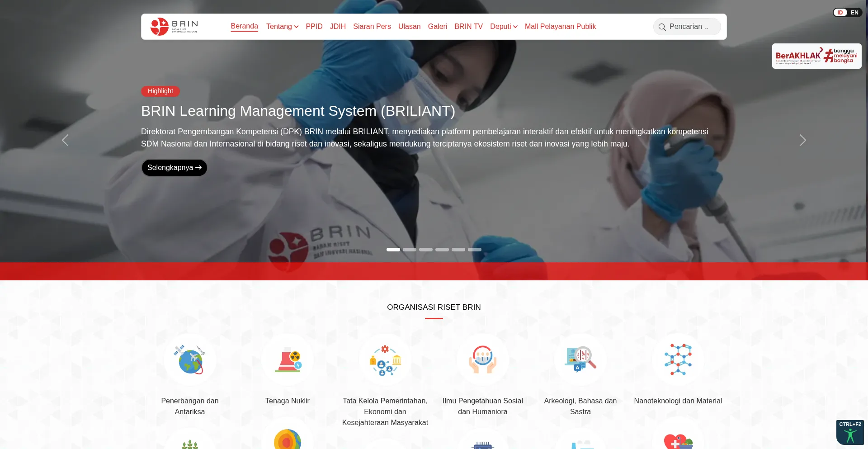Open the JDIH menu item
The height and width of the screenshot is (449, 868).
tap(338, 27)
